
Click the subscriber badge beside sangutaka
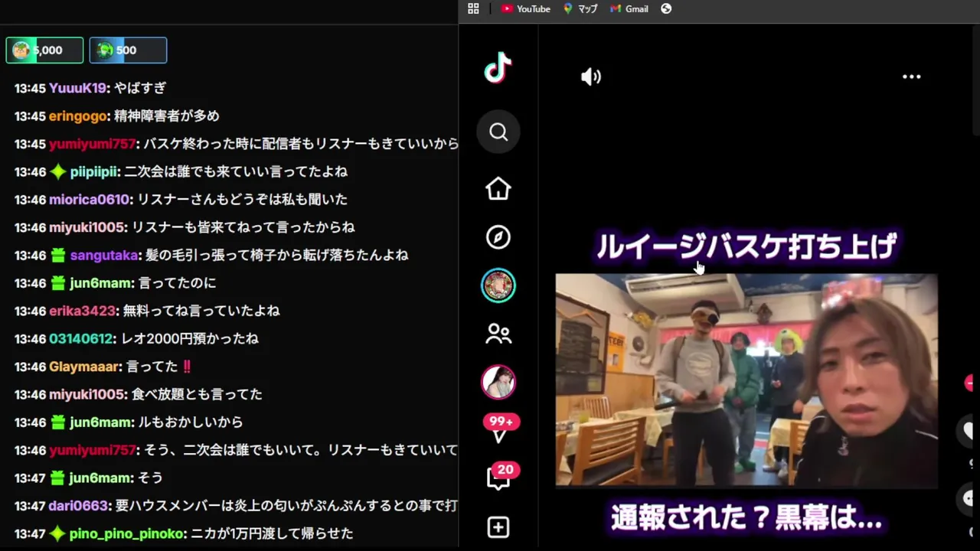pos(58,255)
